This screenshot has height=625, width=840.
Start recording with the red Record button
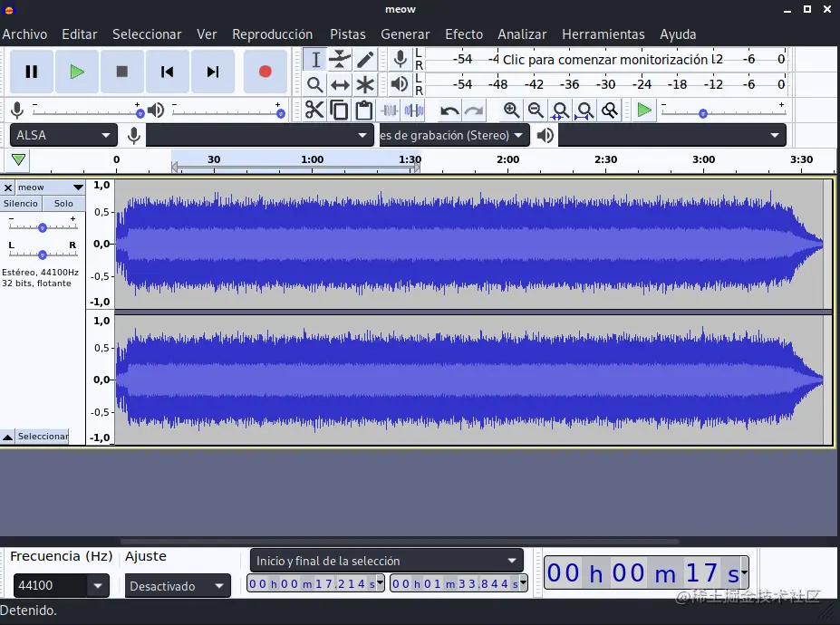pos(266,72)
